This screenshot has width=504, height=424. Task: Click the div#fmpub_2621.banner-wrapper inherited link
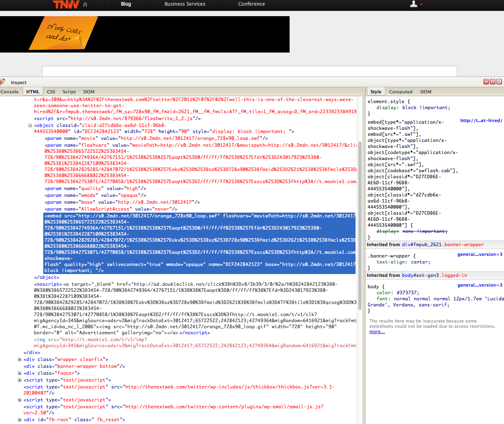(443, 245)
